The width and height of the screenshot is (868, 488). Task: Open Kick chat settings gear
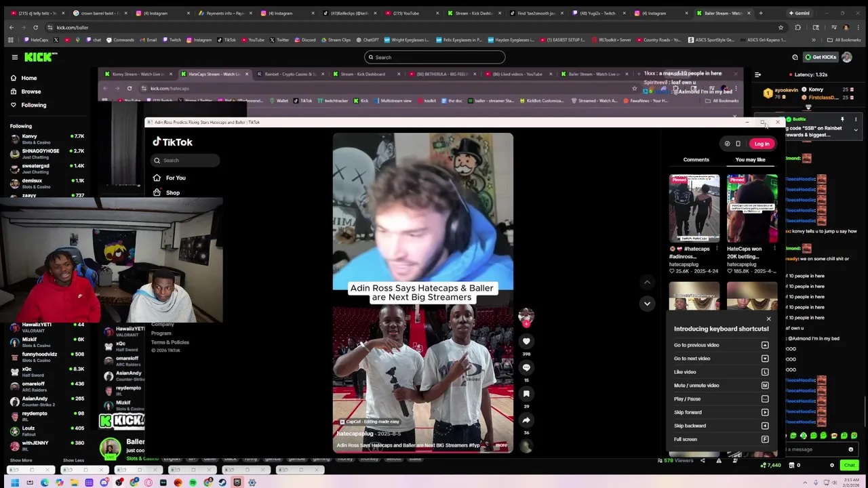(x=832, y=466)
